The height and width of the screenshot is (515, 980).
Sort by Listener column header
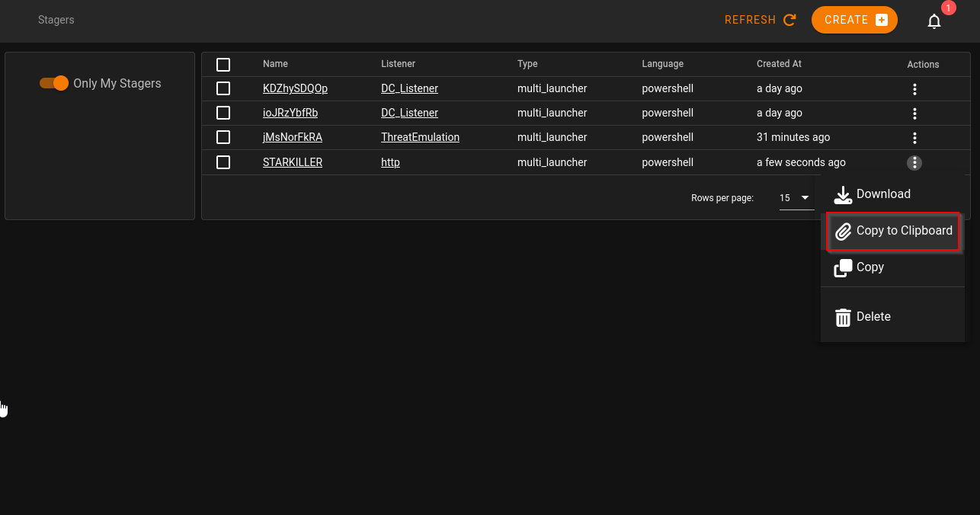click(398, 64)
